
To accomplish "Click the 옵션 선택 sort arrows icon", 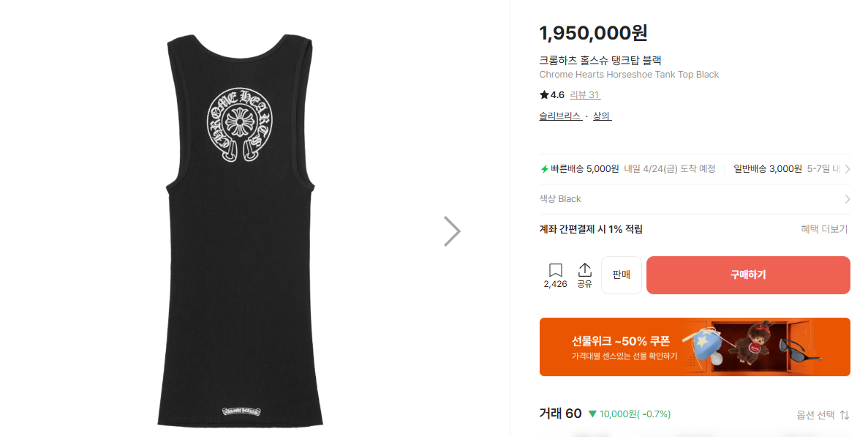I will tap(845, 415).
